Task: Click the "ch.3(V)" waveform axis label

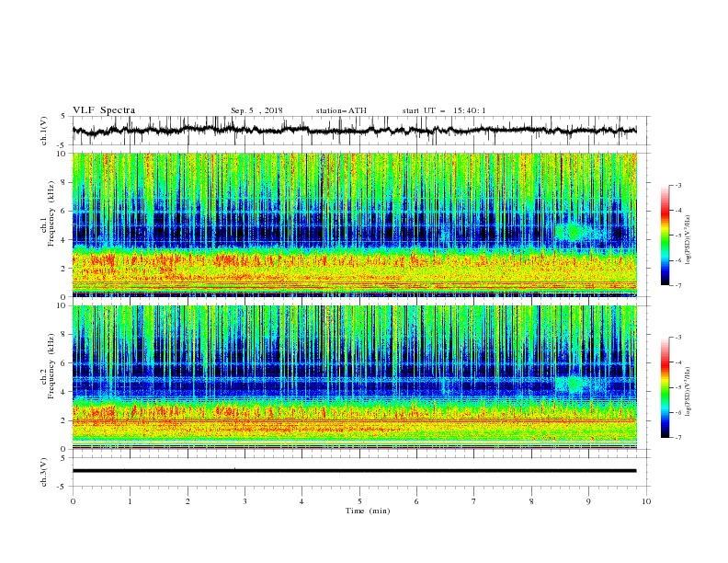Action: (x=44, y=472)
